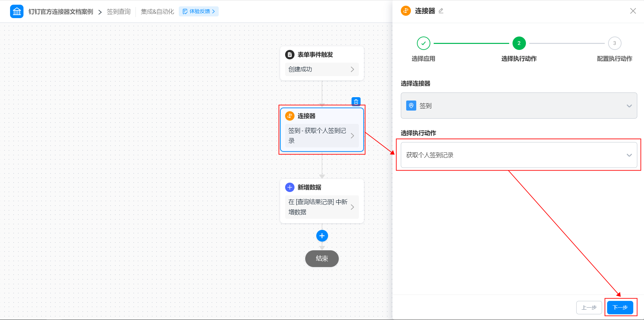This screenshot has height=320, width=644.
Task: Click the 选择连接器 section label
Action: 415,83
